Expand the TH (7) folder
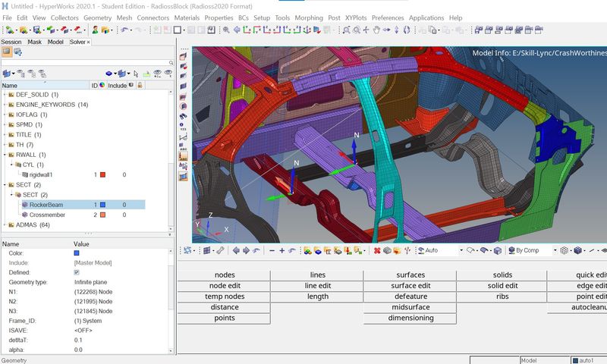The height and width of the screenshot is (364, 607). 5,145
